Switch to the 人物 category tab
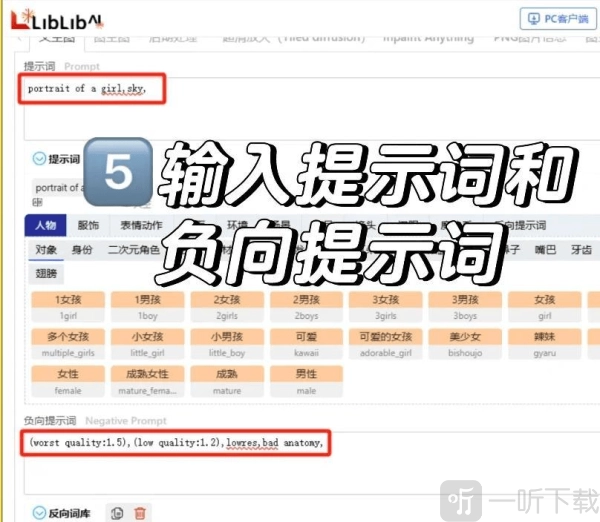The image size is (600, 522). [x=46, y=226]
